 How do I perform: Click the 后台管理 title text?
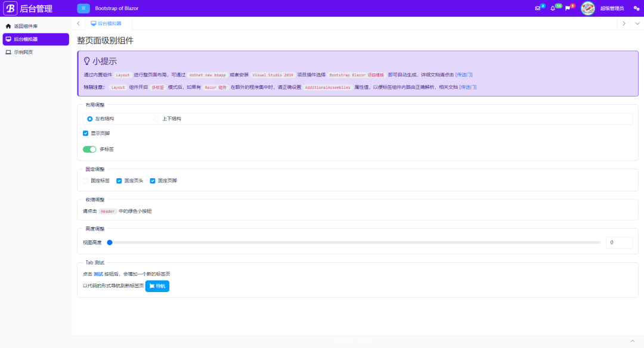point(36,8)
